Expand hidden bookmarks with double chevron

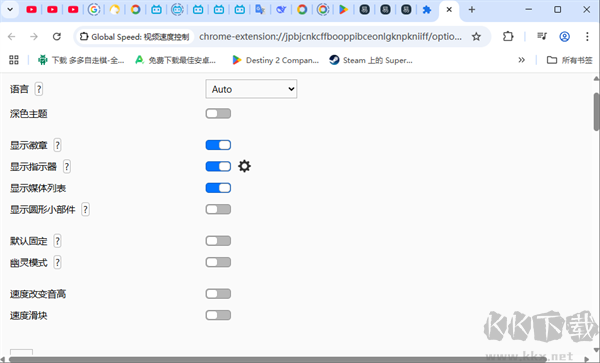point(521,60)
